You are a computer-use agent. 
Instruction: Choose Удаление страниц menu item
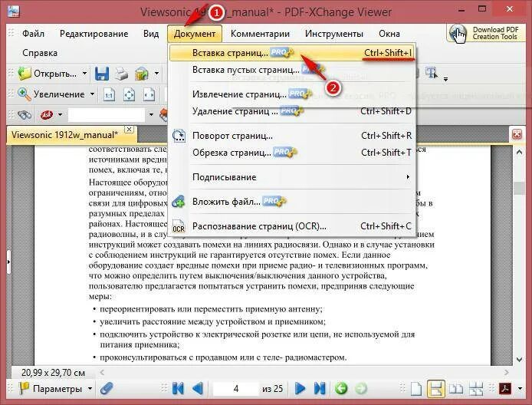[x=292, y=111]
